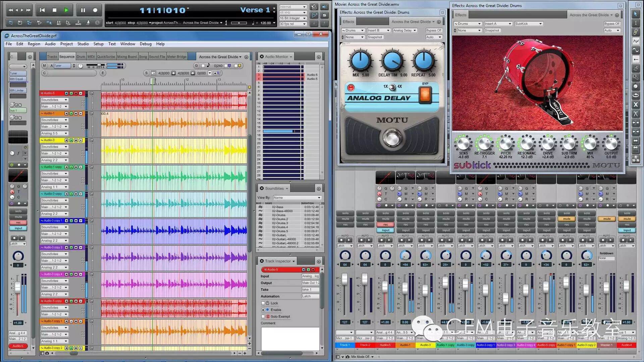Toggle the Analog Delay BYP bypass switch
This screenshot has width=644, height=362.
[x=425, y=94]
